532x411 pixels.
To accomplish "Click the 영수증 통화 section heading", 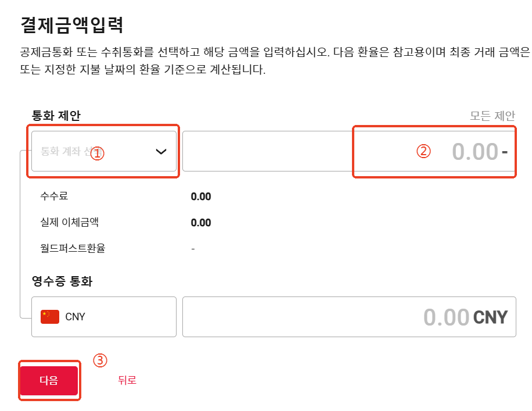I will click(x=62, y=281).
